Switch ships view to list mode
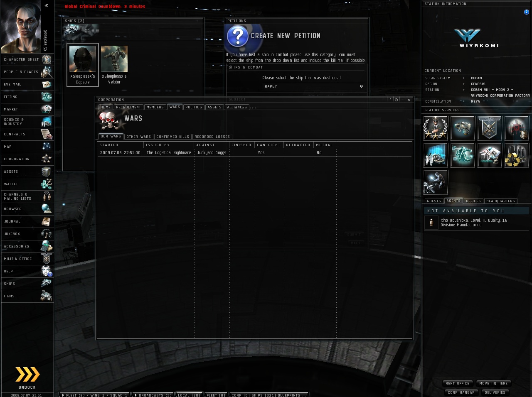 pyautogui.click(x=97, y=31)
